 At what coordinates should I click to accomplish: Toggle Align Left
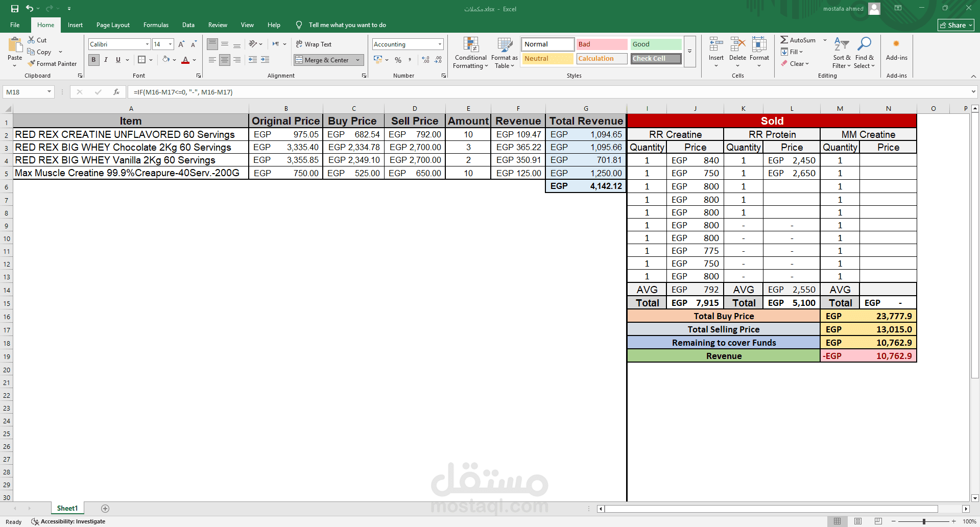tap(212, 60)
